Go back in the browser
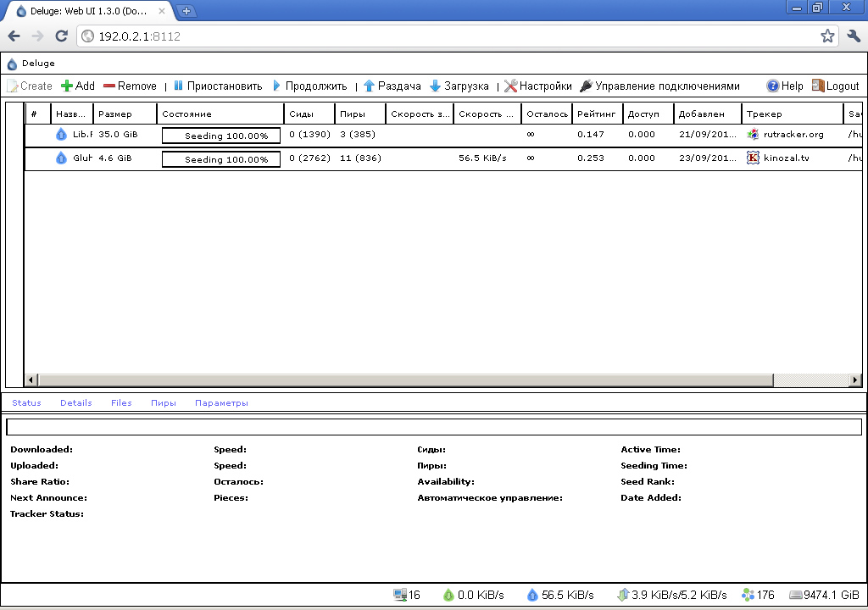868x610 pixels. 14,36
